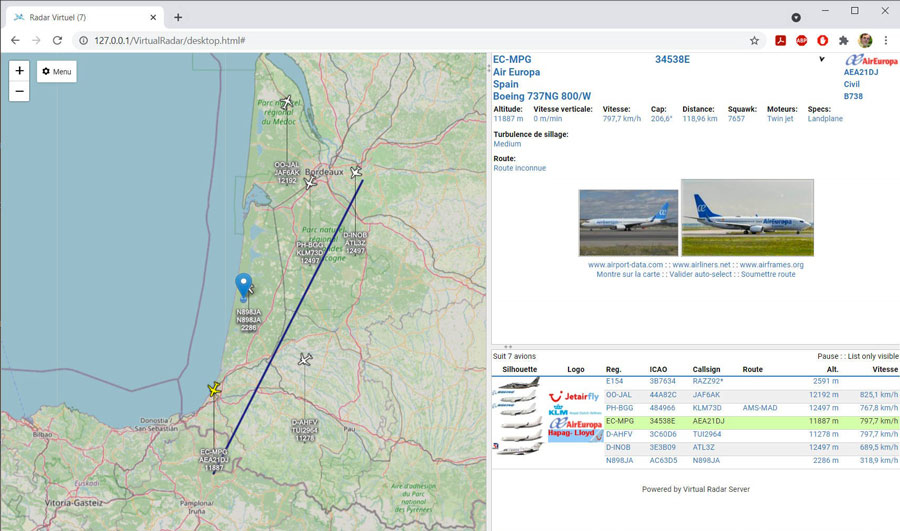Select the OO-JAL aircraft marker near Médoc
This screenshot has width=900, height=531.
point(286,103)
